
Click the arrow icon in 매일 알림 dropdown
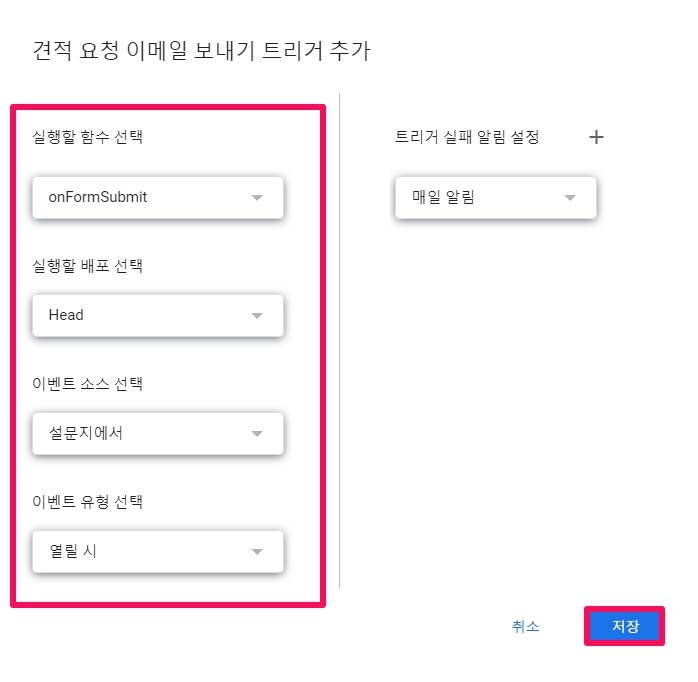(570, 198)
